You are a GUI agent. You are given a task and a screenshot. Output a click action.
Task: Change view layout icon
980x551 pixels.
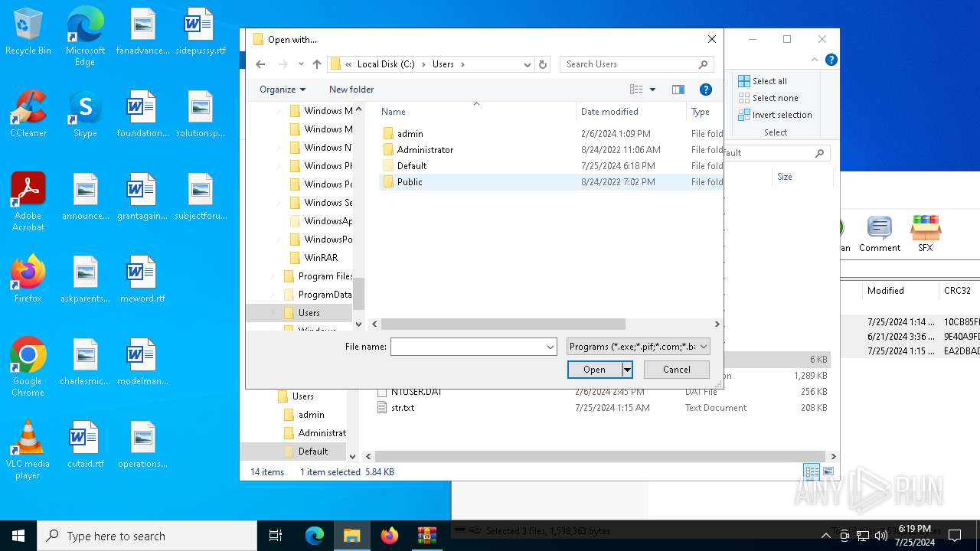(636, 90)
